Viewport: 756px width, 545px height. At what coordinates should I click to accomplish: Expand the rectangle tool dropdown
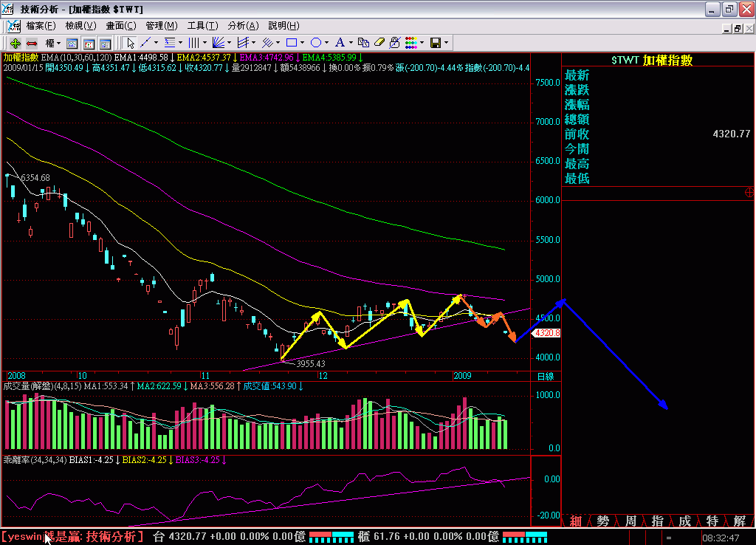tap(302, 43)
